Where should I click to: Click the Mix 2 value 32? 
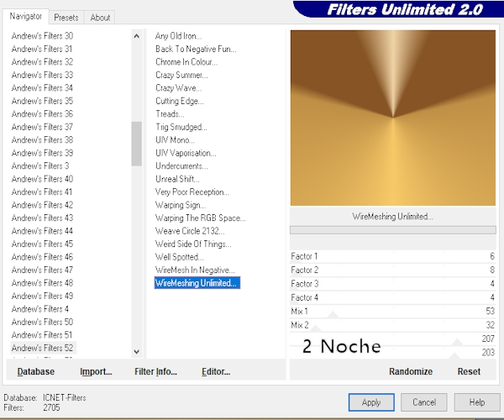pos(490,325)
